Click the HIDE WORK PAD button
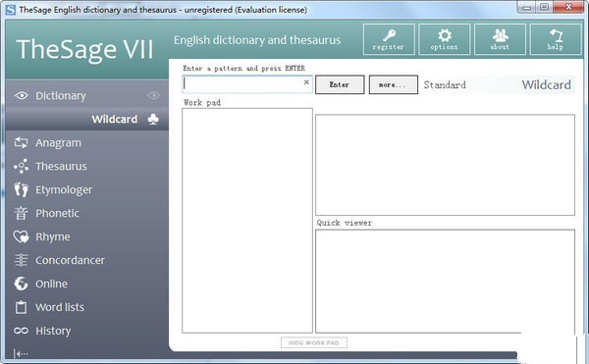The image size is (589, 364). pyautogui.click(x=314, y=342)
